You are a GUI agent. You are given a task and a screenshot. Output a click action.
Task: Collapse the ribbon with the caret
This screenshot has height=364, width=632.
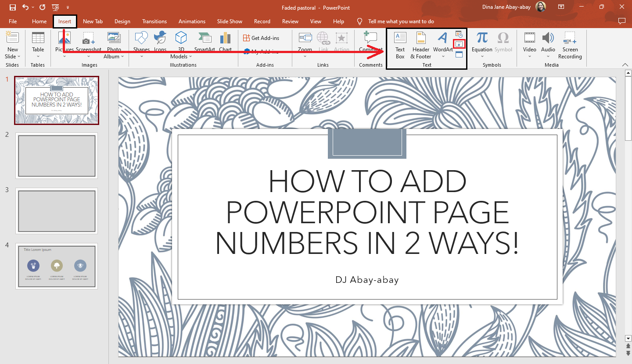[x=625, y=65]
